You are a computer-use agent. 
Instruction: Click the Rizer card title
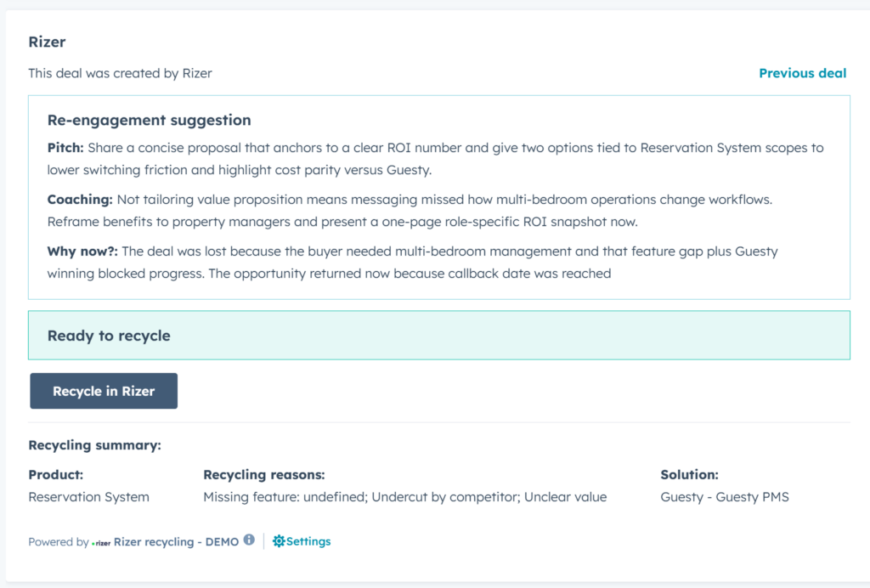coord(47,42)
